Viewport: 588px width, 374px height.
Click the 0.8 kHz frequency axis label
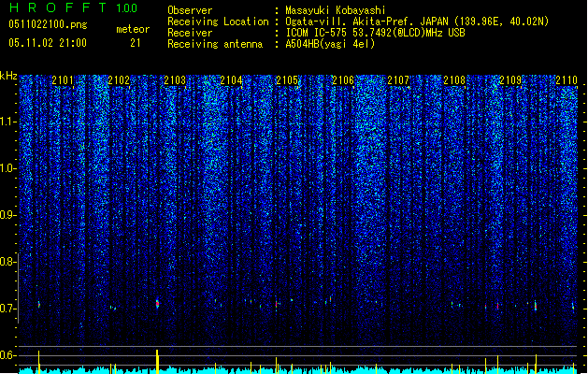8,262
